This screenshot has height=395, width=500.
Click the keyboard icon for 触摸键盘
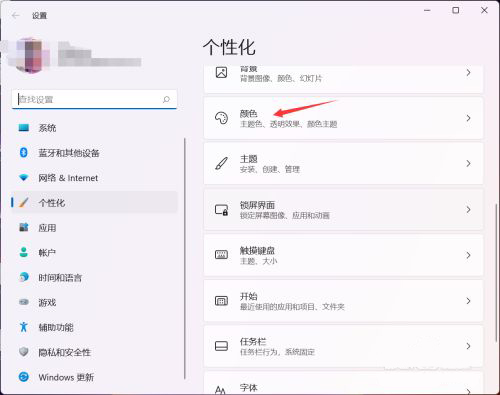(221, 255)
